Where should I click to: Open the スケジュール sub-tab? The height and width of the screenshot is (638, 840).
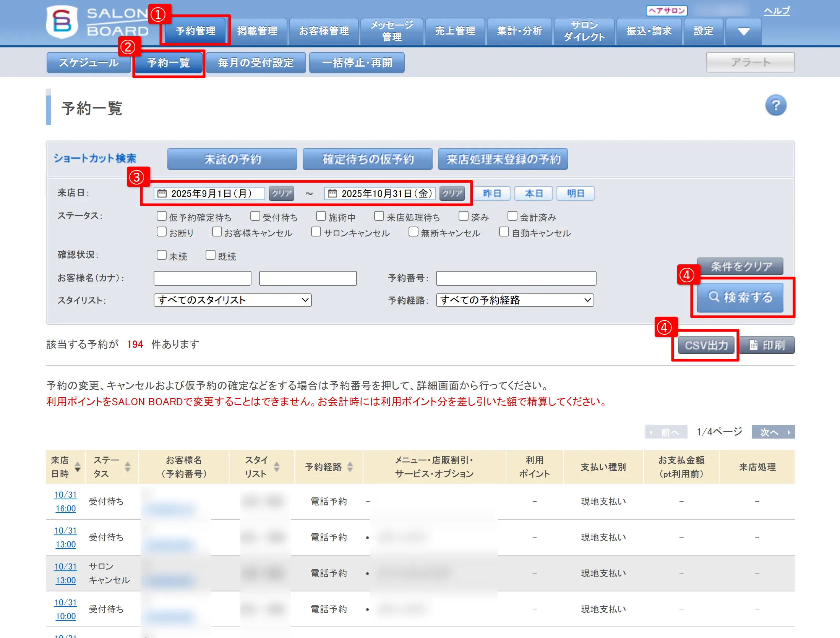(x=89, y=63)
